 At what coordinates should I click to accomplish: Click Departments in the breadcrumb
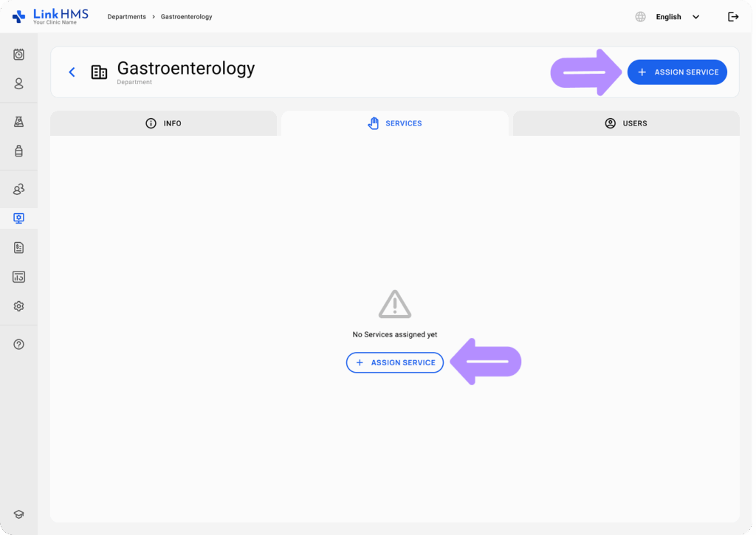(x=126, y=16)
